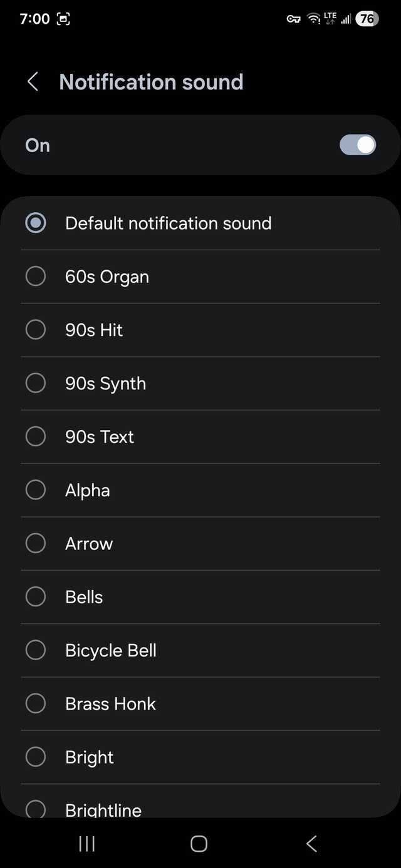
Task: Turn off the notification sound switch
Action: [x=357, y=145]
